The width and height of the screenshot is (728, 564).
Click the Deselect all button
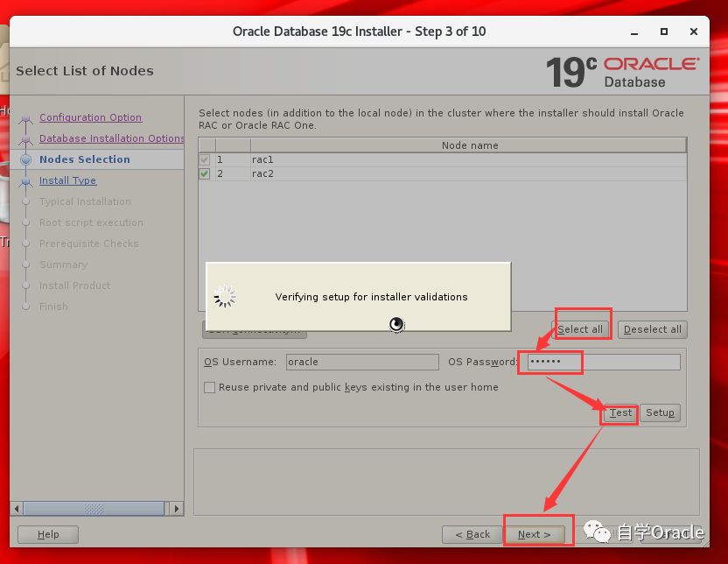[x=653, y=329]
